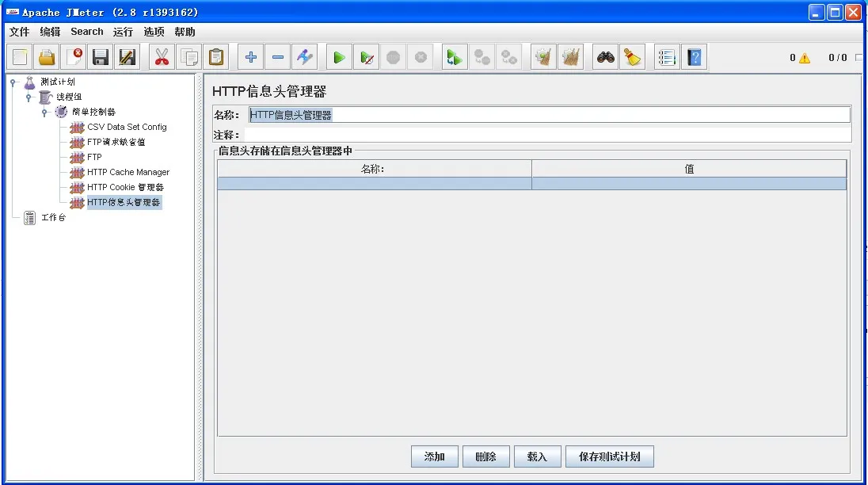Click the 名称 name input field

coord(549,115)
